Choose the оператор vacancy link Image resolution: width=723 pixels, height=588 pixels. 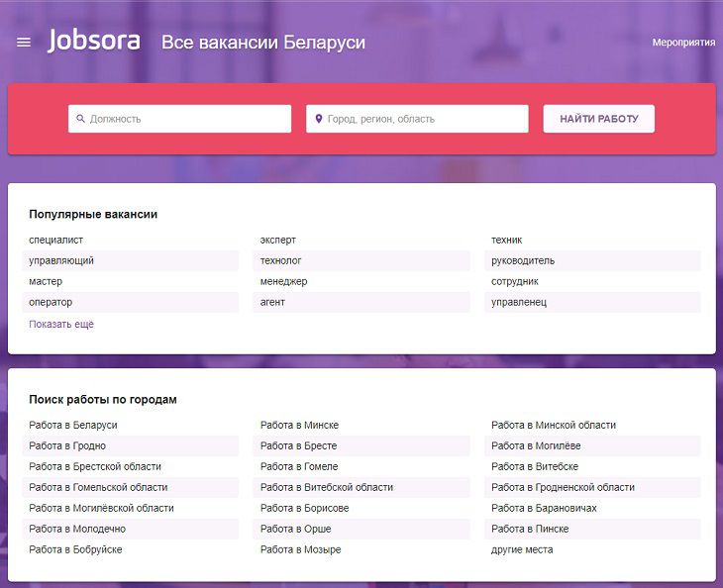point(51,302)
